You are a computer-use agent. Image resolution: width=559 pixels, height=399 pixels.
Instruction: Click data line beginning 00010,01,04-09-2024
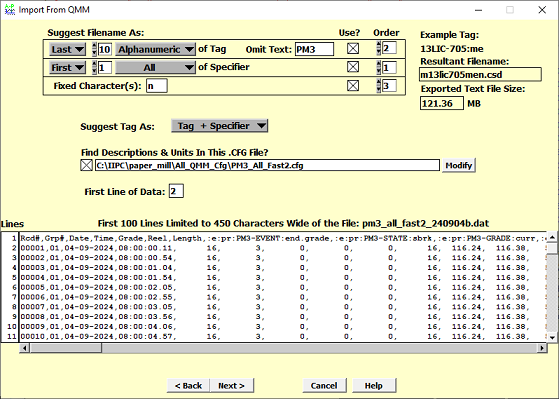pos(283,336)
